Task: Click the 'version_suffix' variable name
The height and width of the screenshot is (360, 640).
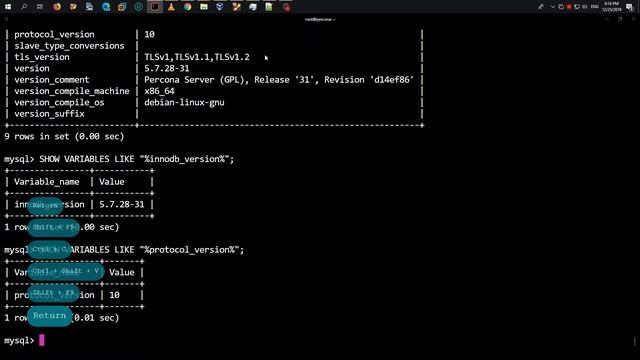Action: 49,114
